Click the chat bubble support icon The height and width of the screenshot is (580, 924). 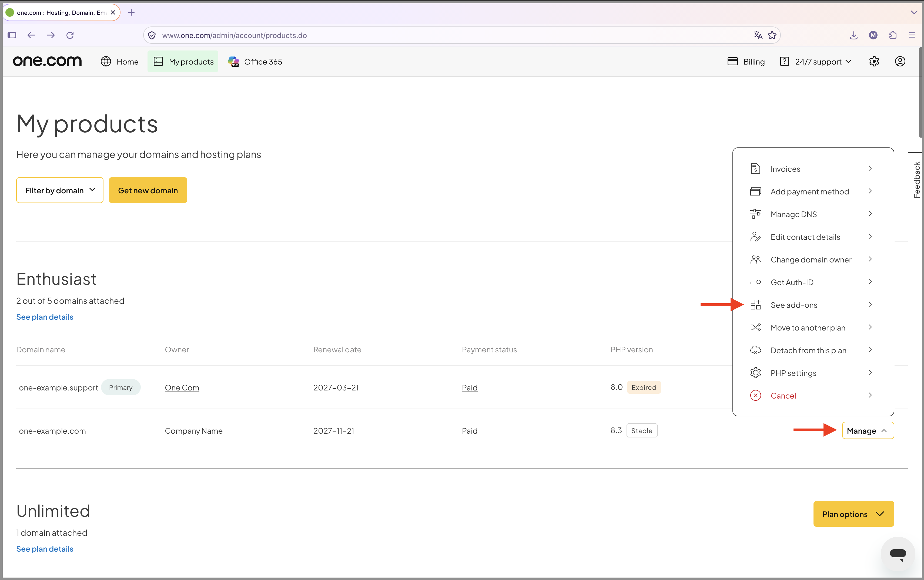point(898,554)
